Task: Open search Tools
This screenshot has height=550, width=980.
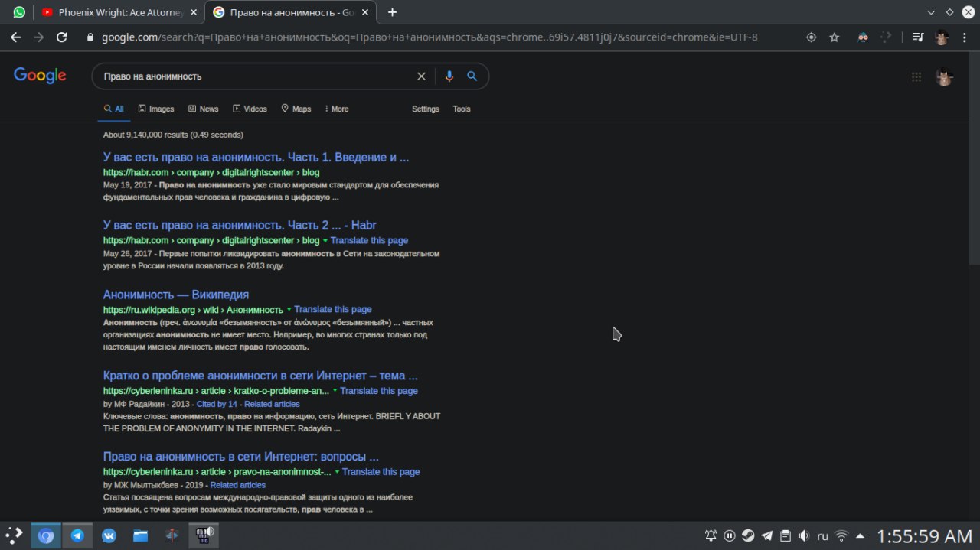Action: [x=462, y=109]
